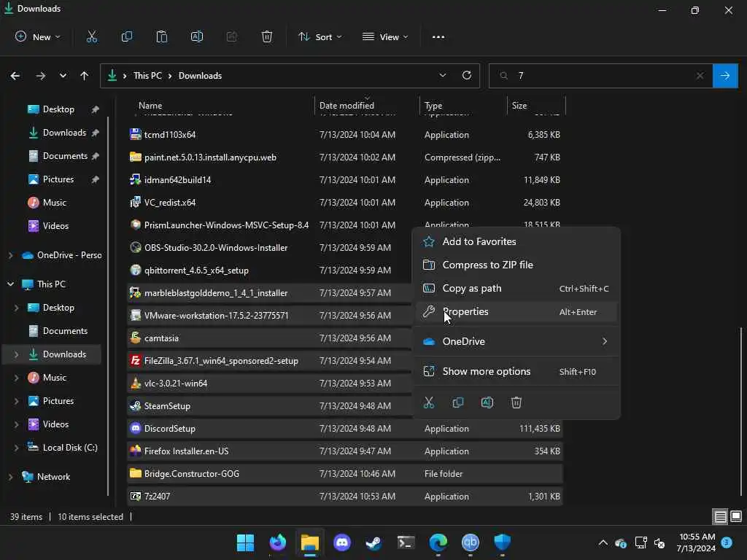Screen dimensions: 747x560
Task: Expand the address bar history dropdown
Action: (443, 75)
